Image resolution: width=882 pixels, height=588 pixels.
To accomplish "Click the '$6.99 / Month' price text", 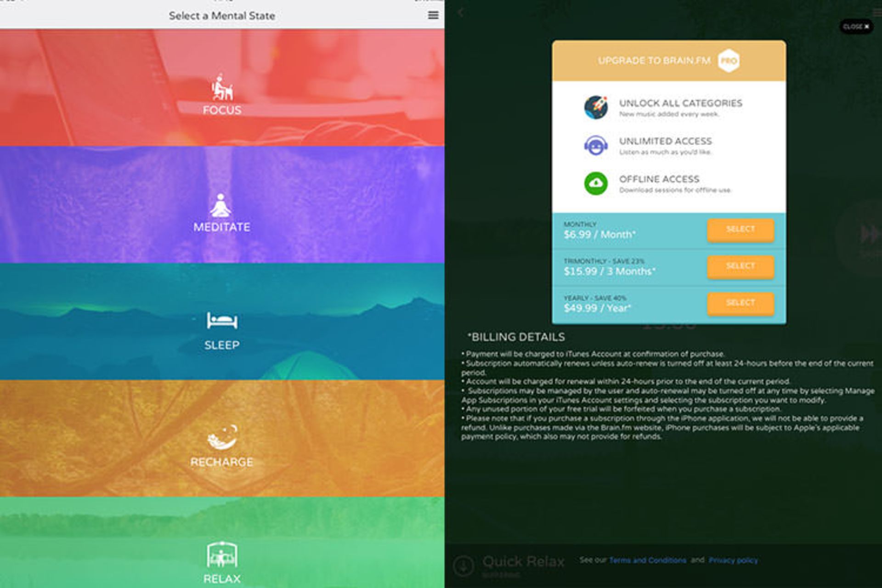I will [x=599, y=235].
